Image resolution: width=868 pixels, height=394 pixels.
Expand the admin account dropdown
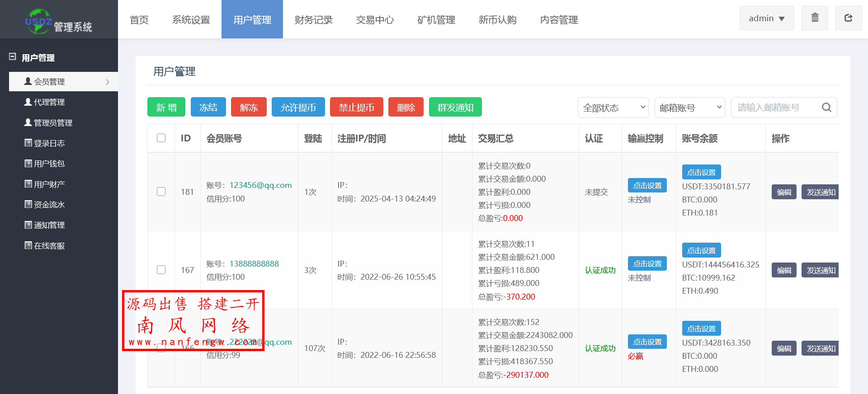pyautogui.click(x=766, y=19)
